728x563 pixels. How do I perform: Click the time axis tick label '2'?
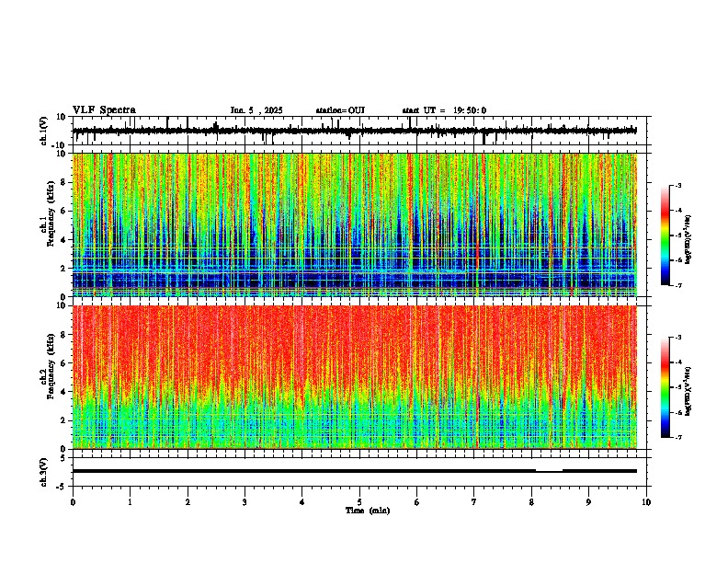point(188,502)
